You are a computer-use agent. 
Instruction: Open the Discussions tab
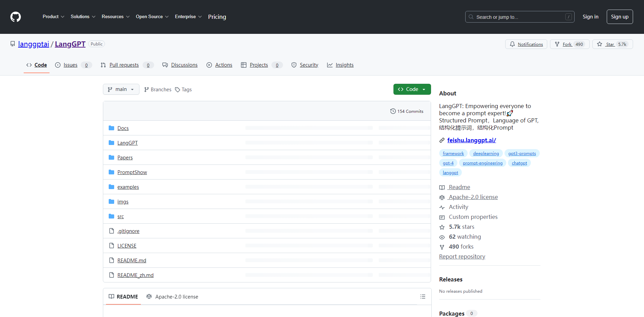[x=180, y=65]
